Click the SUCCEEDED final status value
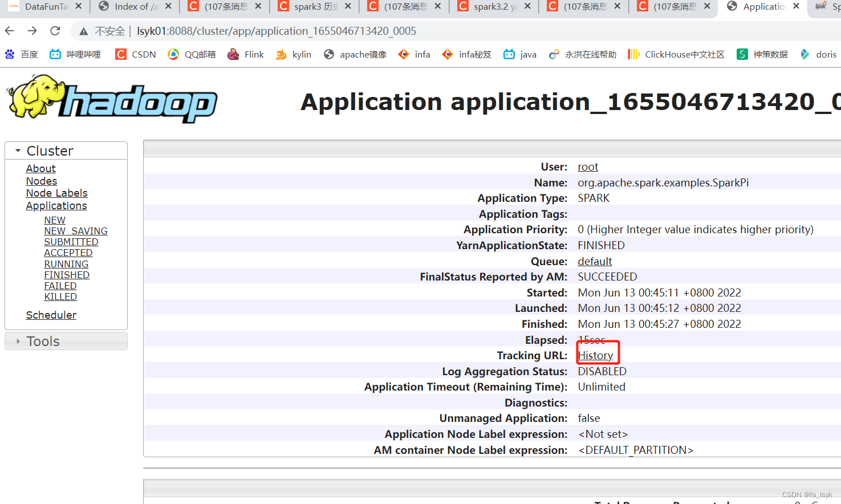This screenshot has height=504, width=841. (x=607, y=277)
